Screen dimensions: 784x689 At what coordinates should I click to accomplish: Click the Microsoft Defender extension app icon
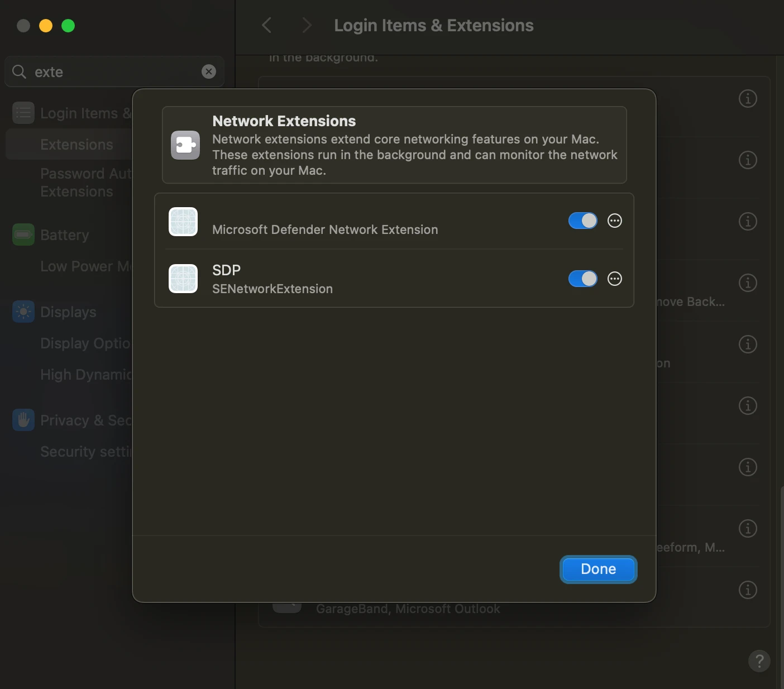[x=183, y=222]
